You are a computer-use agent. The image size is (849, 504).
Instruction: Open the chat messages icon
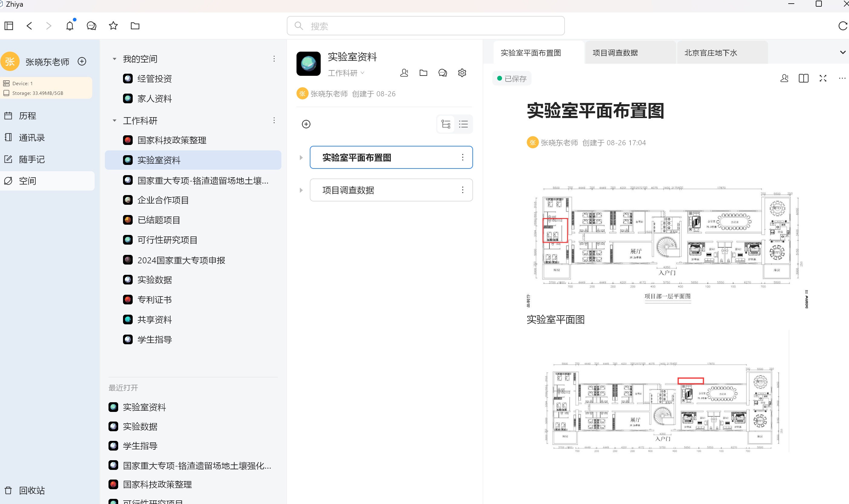point(91,26)
